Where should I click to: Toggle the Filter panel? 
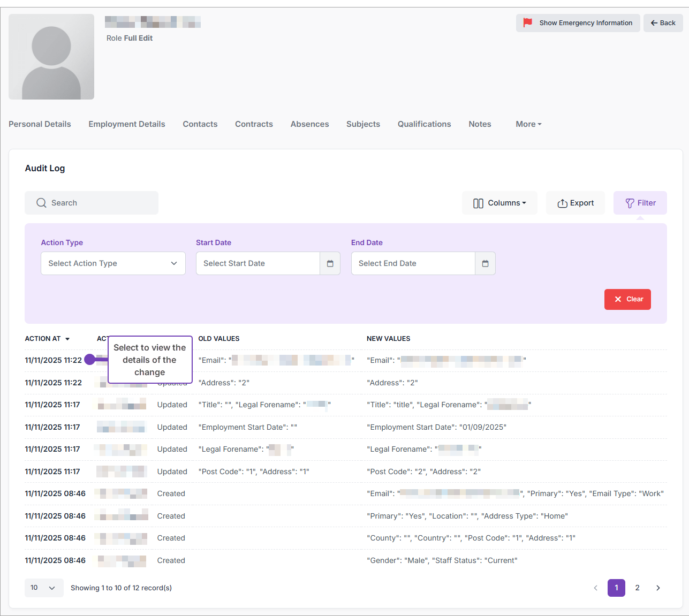[x=640, y=203]
